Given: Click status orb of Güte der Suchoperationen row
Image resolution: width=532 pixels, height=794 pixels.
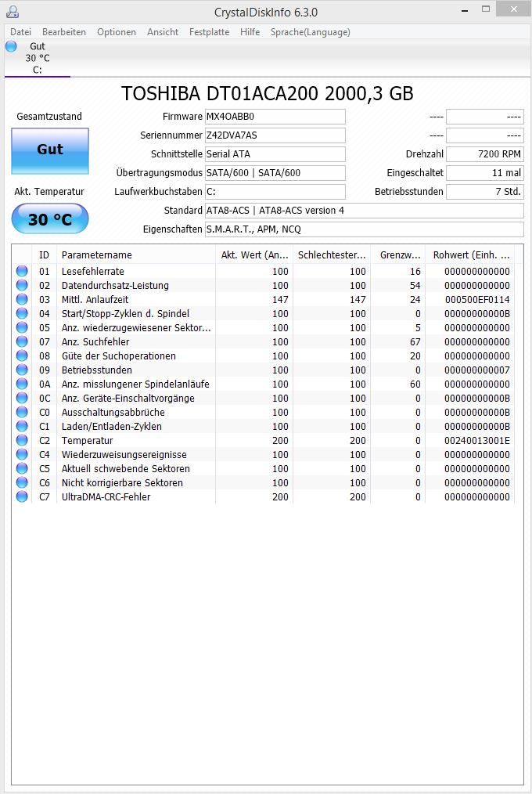Looking at the screenshot, I should coord(22,356).
